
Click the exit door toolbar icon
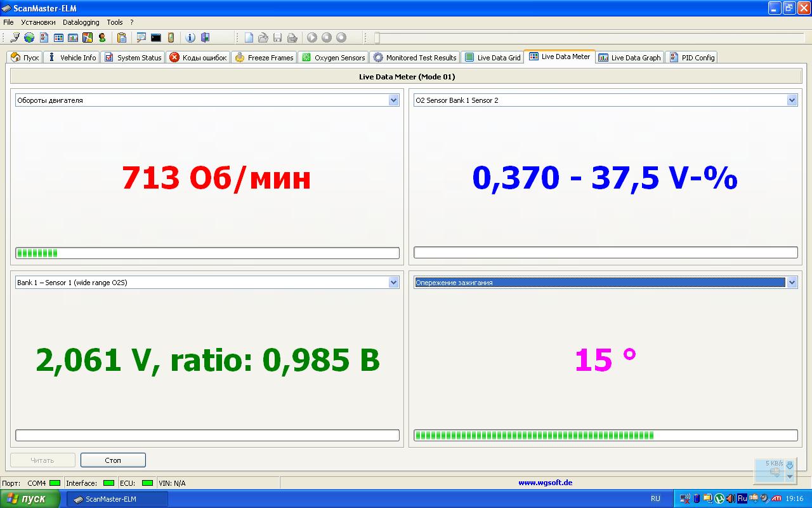205,37
